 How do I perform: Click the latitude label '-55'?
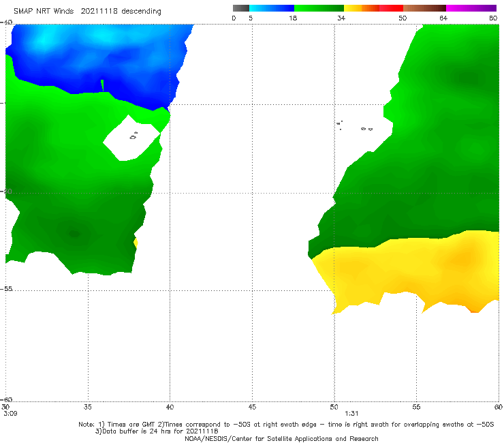coord(6,289)
